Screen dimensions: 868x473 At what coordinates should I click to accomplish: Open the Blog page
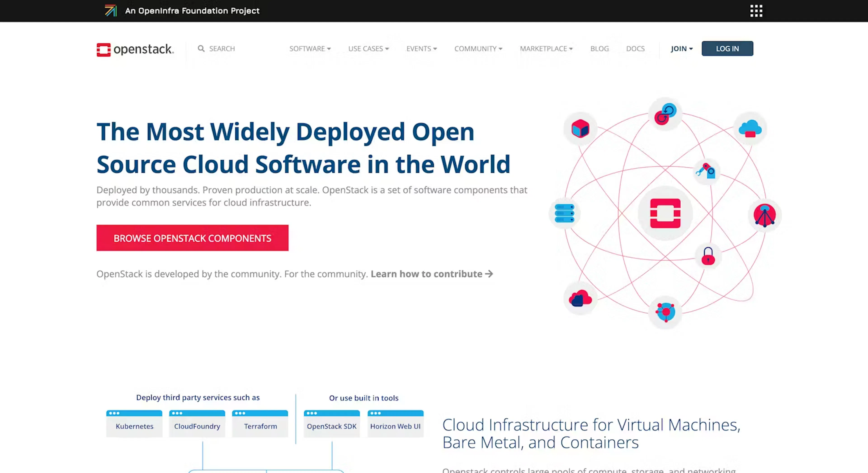(599, 49)
